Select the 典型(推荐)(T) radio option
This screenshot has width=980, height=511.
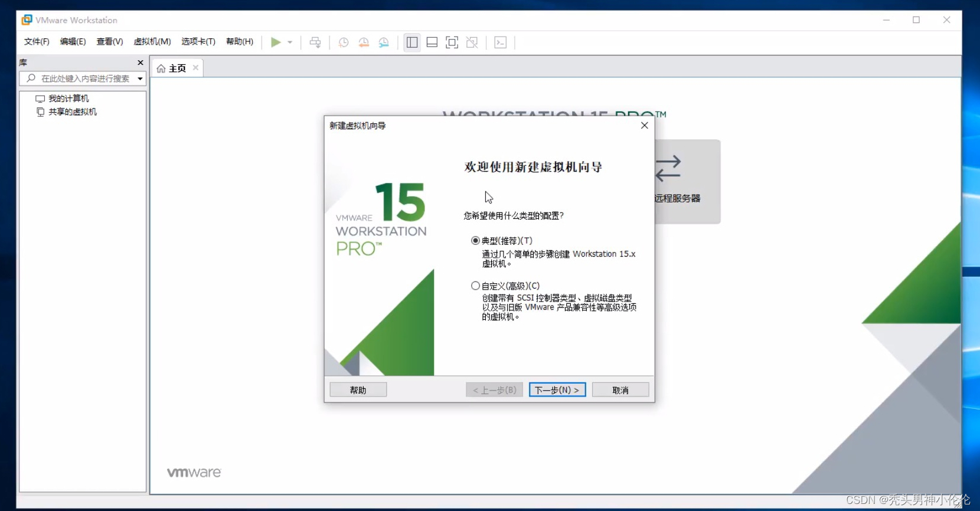point(475,241)
